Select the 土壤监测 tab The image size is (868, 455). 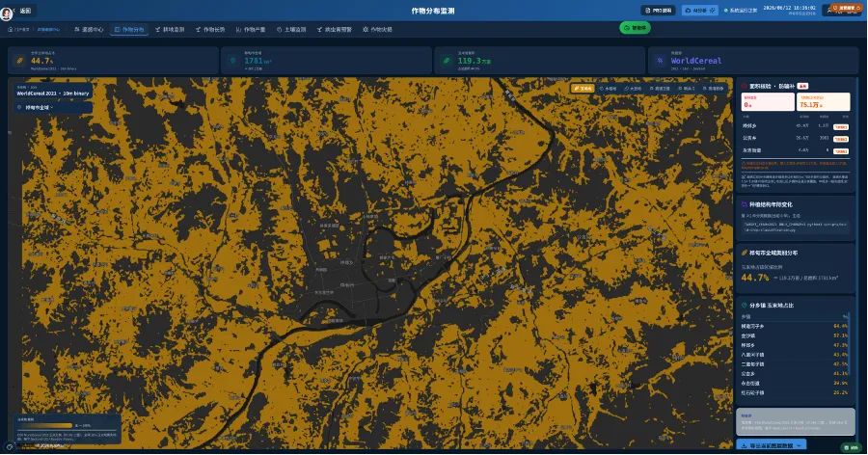click(x=291, y=29)
